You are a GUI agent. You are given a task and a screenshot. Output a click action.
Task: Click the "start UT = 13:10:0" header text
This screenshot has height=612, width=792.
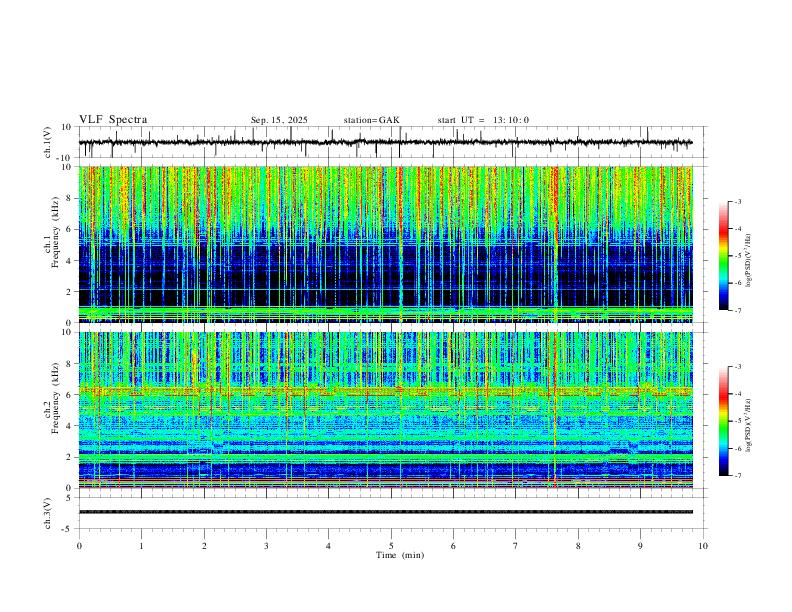tap(483, 120)
